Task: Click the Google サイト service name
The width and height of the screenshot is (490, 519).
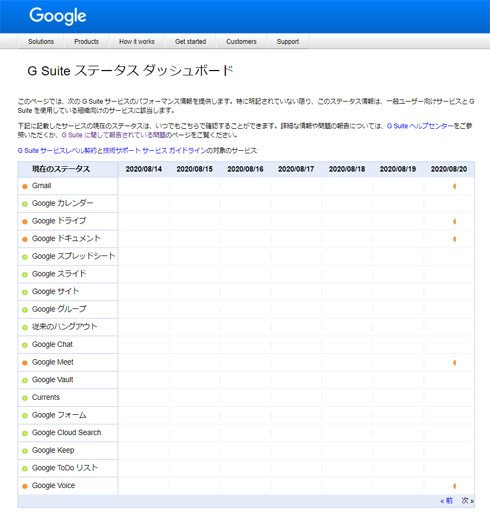Action: (55, 292)
